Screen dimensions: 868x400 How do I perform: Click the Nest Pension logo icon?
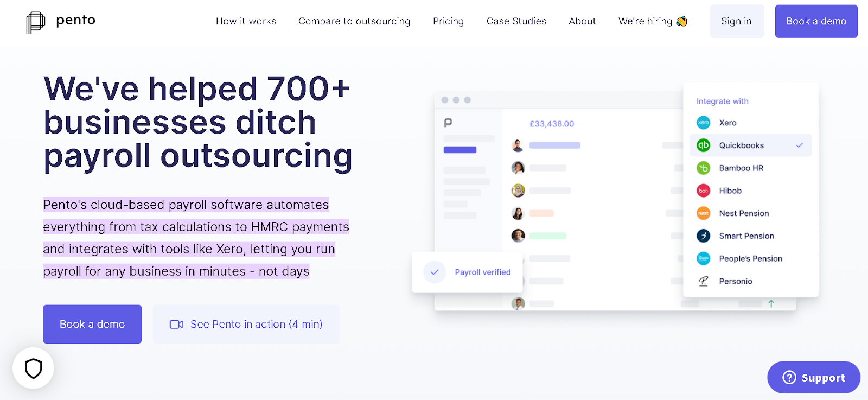pyautogui.click(x=703, y=213)
